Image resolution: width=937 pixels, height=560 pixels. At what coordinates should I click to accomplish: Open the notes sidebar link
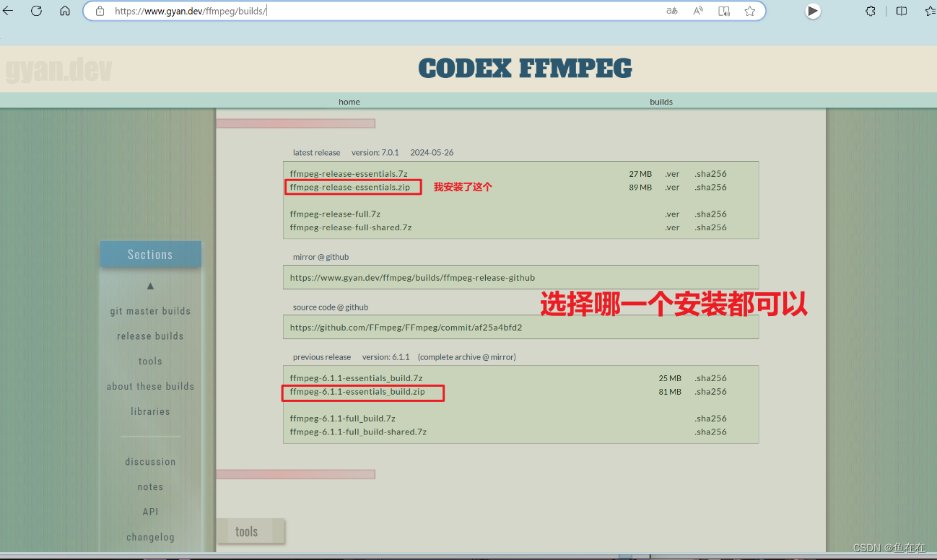pos(150,487)
